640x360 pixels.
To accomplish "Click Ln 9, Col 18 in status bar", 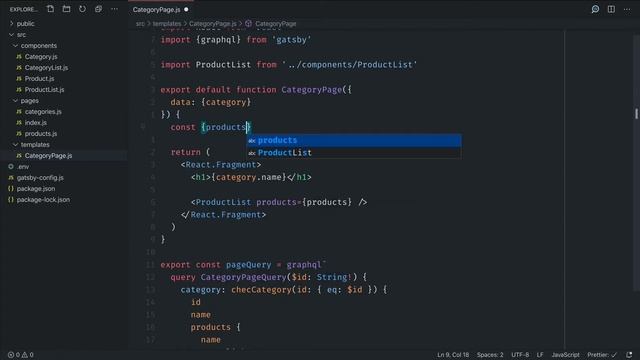I will point(453,355).
